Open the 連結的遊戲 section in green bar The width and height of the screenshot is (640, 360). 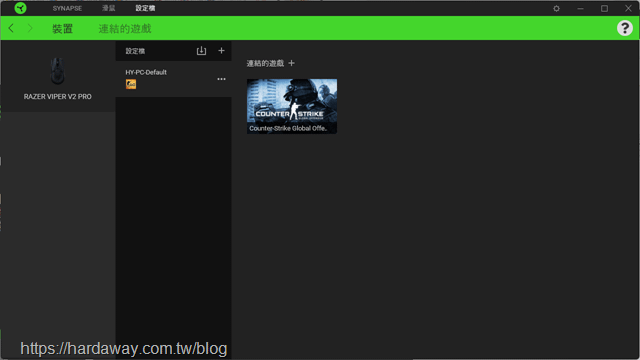click(x=125, y=29)
